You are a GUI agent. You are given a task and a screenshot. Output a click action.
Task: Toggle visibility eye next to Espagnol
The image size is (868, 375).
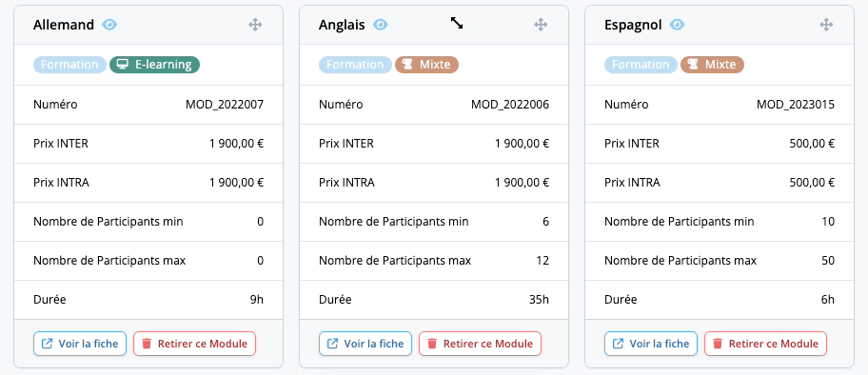(677, 25)
